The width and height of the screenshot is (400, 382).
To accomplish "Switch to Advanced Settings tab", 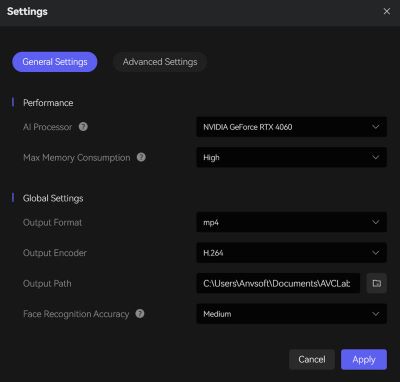I will coord(160,62).
